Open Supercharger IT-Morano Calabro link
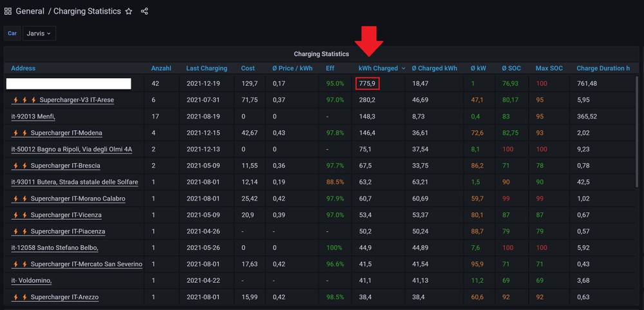 tap(78, 199)
